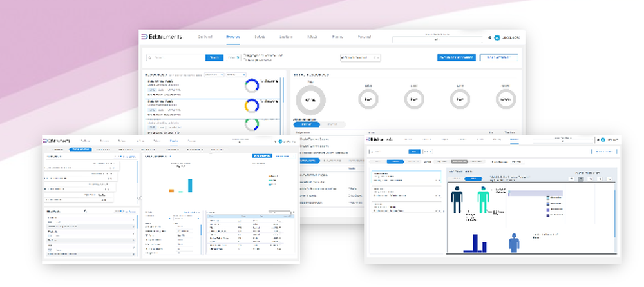Click the Edstruments logo in the top window
Viewport: 644px width, 287px height.
click(162, 37)
